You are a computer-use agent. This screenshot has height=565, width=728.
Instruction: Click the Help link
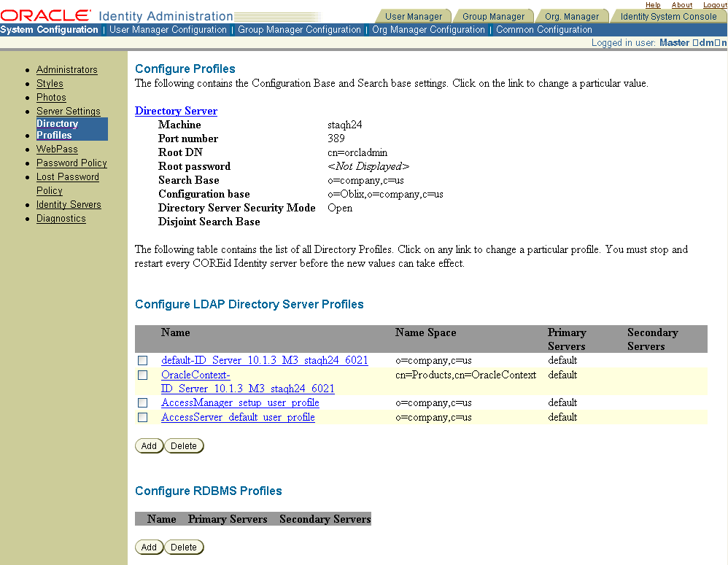(x=653, y=4)
